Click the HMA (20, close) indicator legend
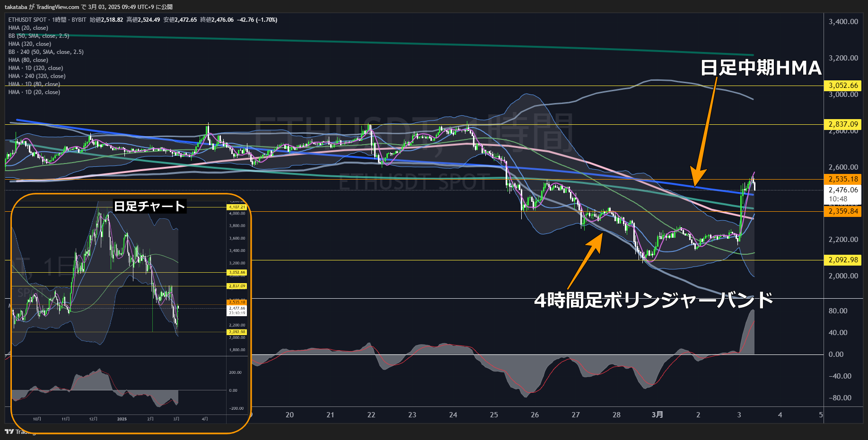The width and height of the screenshot is (868, 440). coord(28,28)
